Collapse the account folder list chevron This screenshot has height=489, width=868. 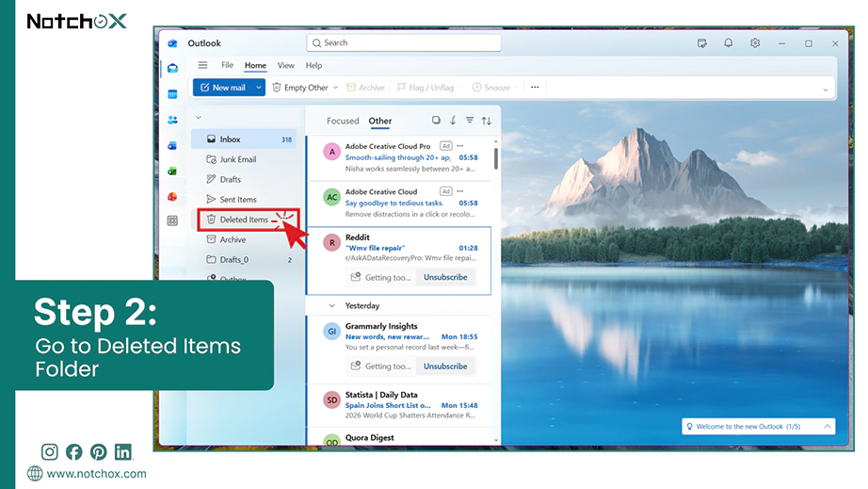tap(199, 118)
